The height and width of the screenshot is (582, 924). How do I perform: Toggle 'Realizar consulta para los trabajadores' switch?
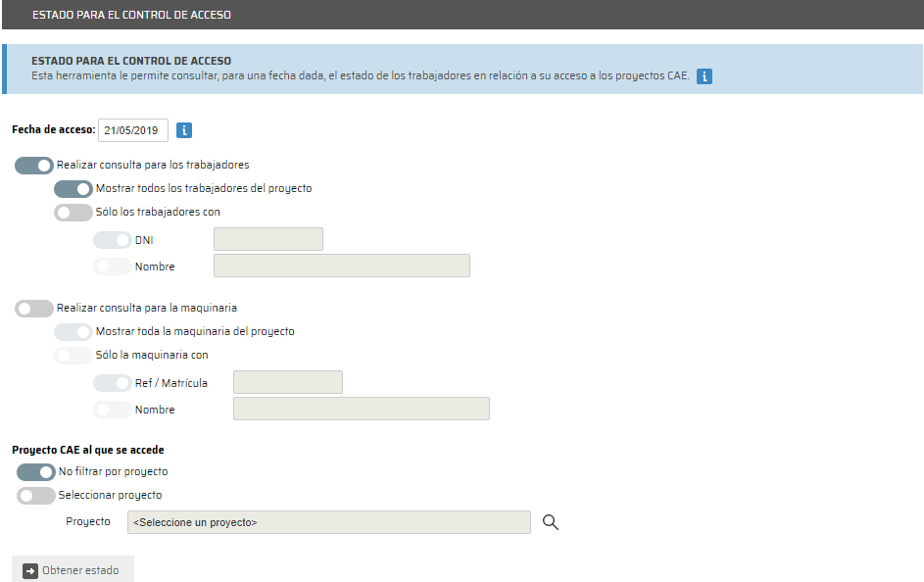[x=34, y=165]
